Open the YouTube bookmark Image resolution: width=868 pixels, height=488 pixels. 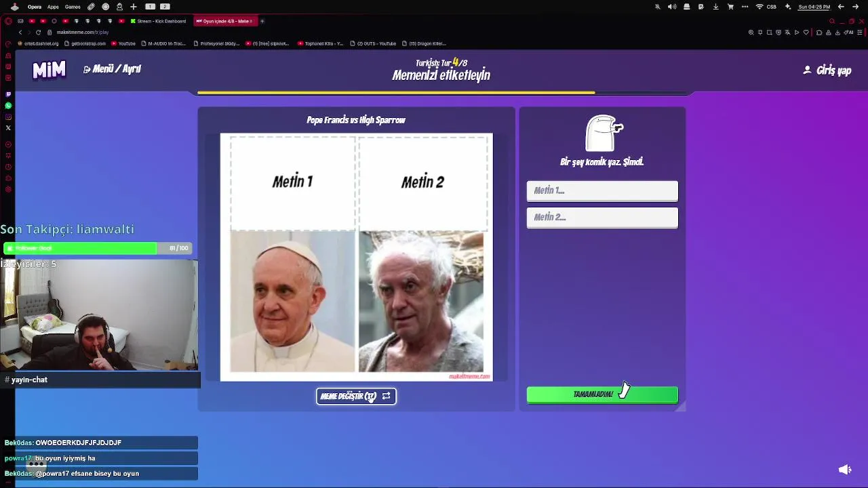pos(123,43)
